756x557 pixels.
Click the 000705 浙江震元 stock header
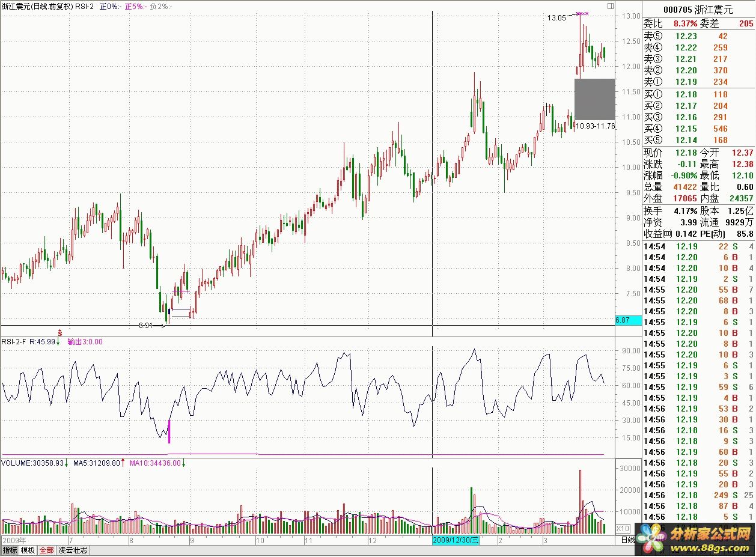(698, 10)
